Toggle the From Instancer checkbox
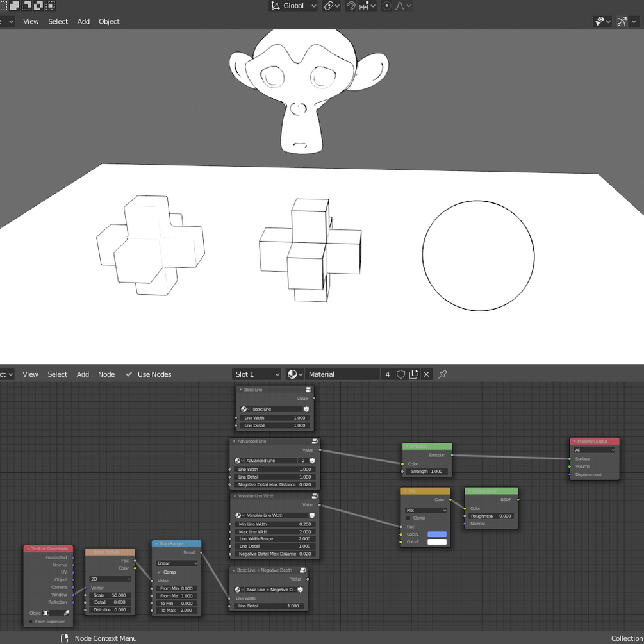Viewport: 644px width, 644px height. tap(30, 622)
